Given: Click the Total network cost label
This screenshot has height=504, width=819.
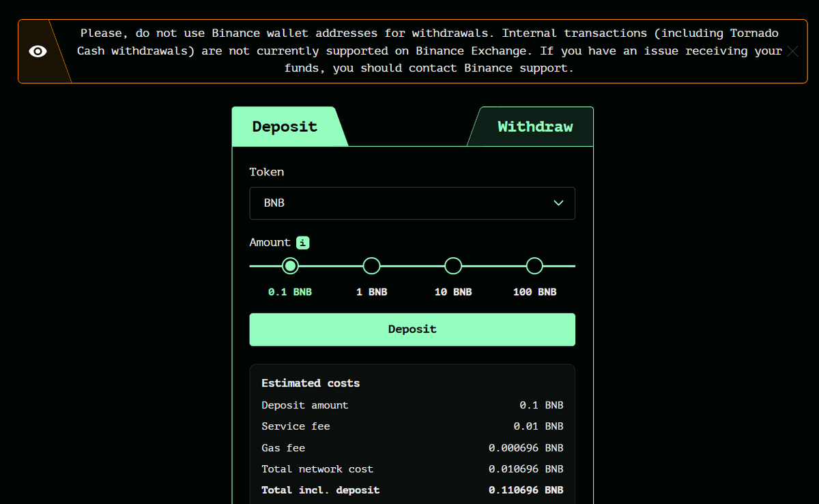Looking at the screenshot, I should click(317, 469).
